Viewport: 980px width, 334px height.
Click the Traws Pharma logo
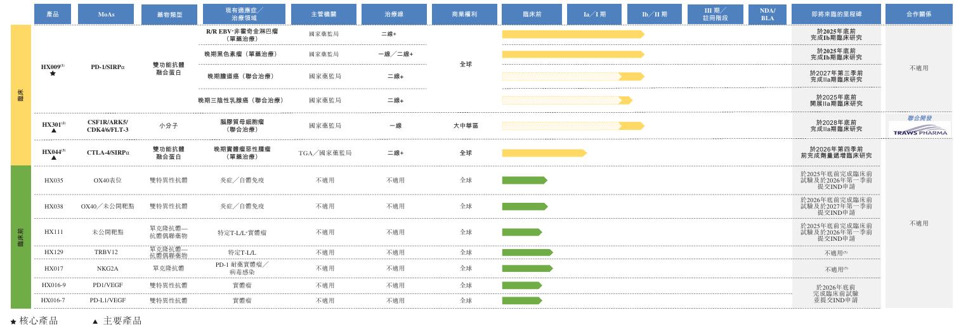919,131
